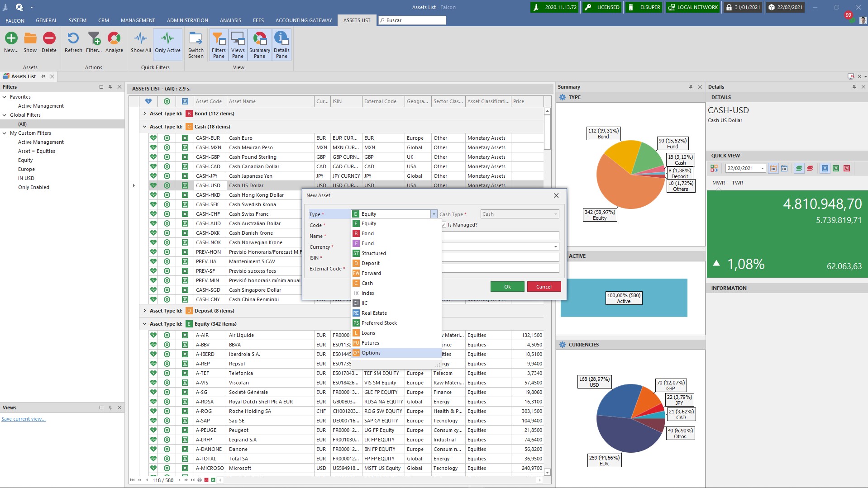Click the Summary Pane ribbon icon
Screen dimensions: 868x488
[259, 38]
